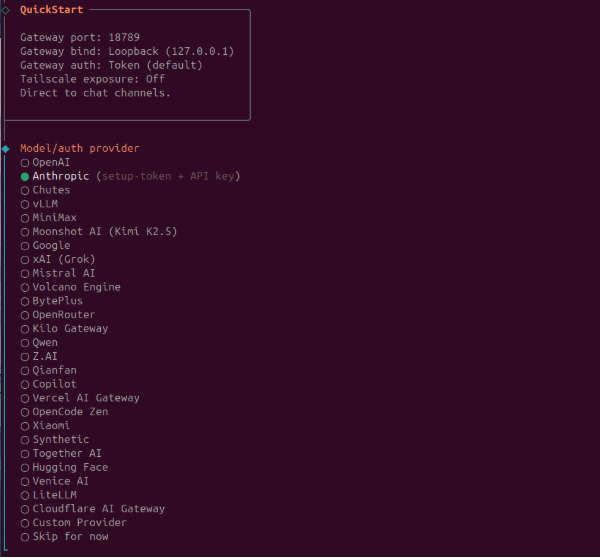Choose the Custom Provider entry
This screenshot has height=560, width=600.
[79, 523]
